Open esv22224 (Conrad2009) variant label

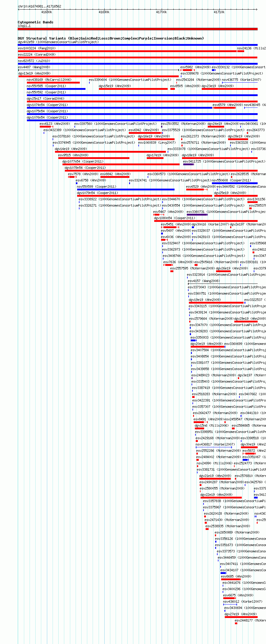[37, 54]
